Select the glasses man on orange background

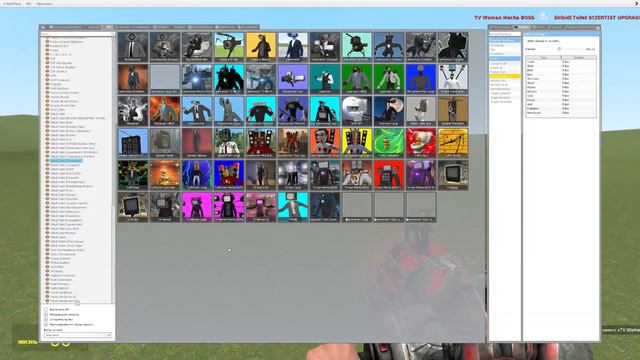pos(324,143)
